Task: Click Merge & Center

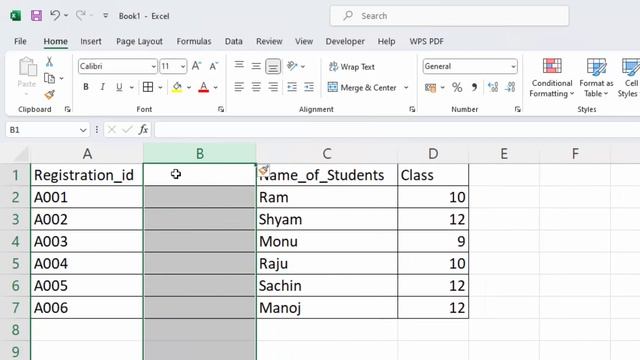Action: [362, 87]
